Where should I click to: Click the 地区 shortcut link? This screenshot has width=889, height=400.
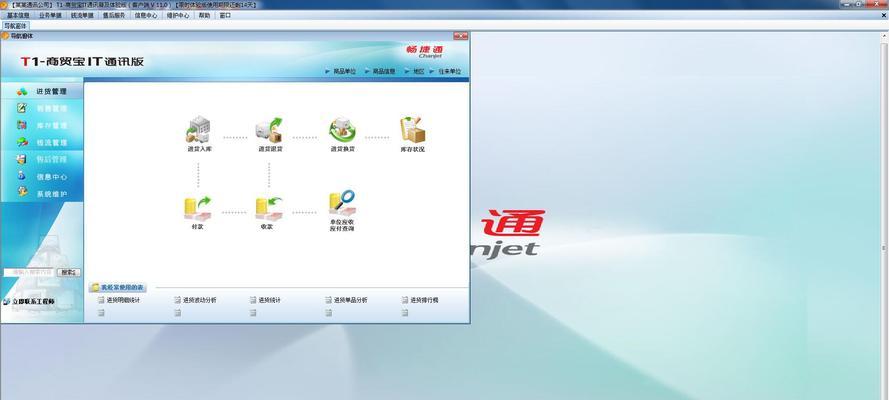point(418,72)
